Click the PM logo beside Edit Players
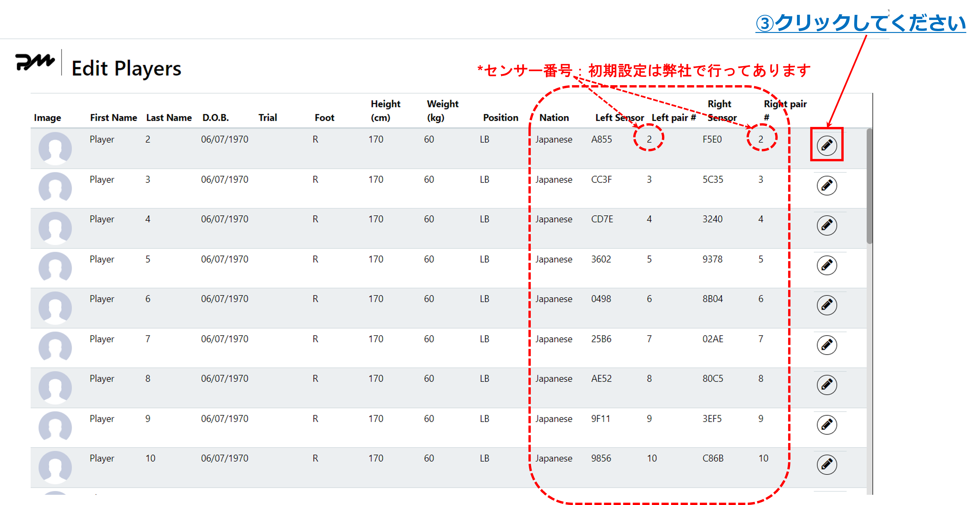The height and width of the screenshot is (505, 980). [x=35, y=62]
